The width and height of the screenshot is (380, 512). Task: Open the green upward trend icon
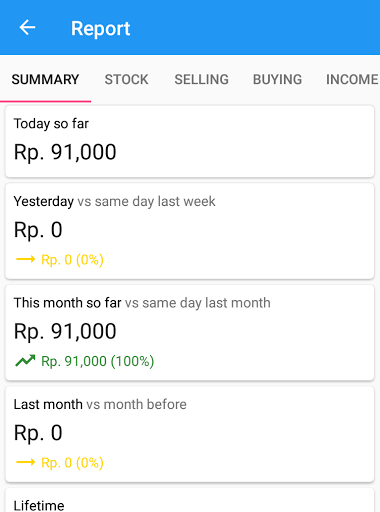25,361
